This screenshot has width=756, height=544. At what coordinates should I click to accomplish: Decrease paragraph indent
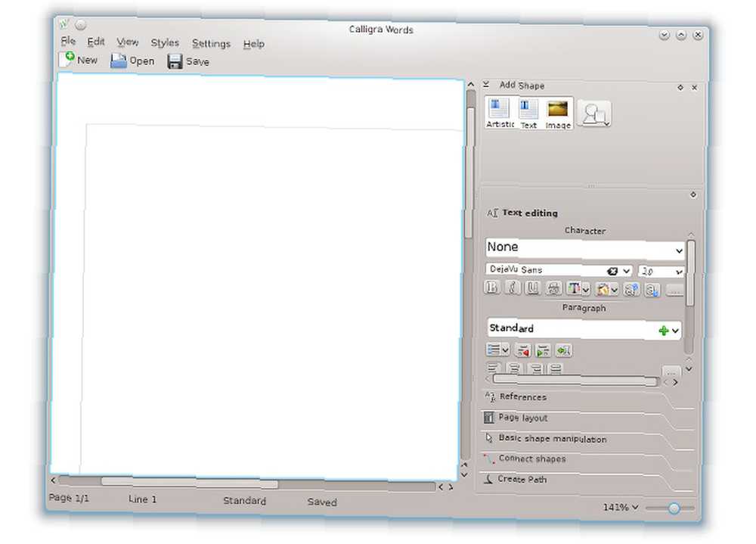pos(522,350)
